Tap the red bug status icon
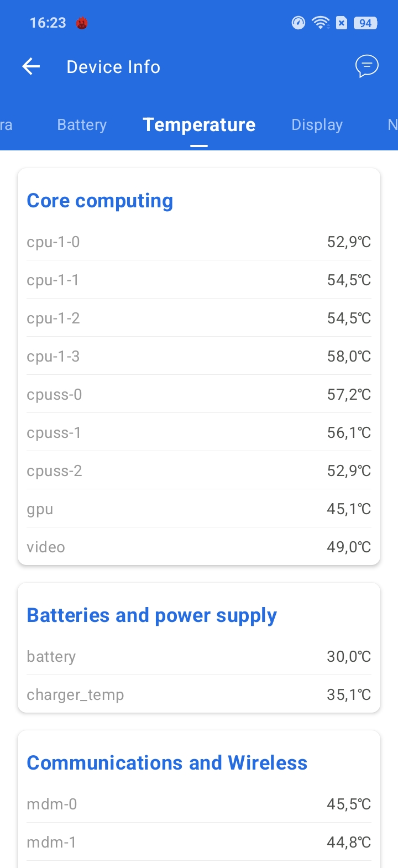 pos(82,23)
